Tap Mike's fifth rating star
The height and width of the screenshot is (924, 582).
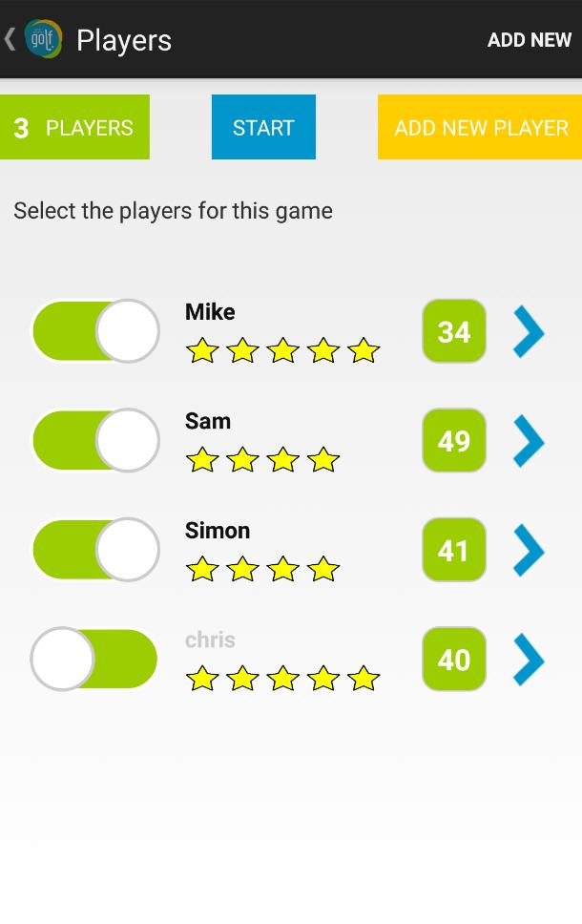tap(364, 350)
